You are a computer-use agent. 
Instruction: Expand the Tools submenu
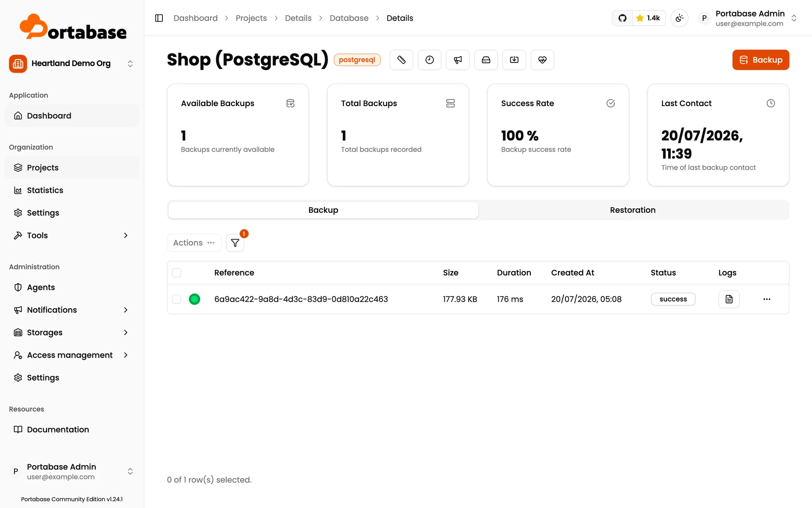click(x=72, y=235)
